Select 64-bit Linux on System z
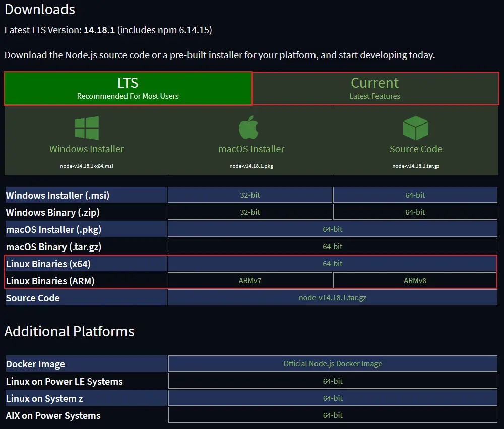 coord(333,398)
